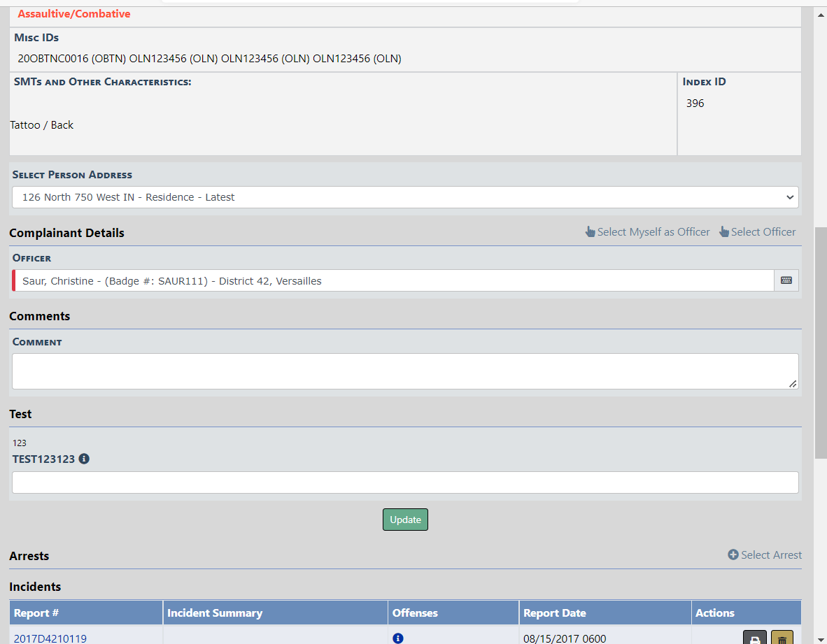Click into the Comment text area
Image resolution: width=827 pixels, height=644 pixels.
pos(405,371)
